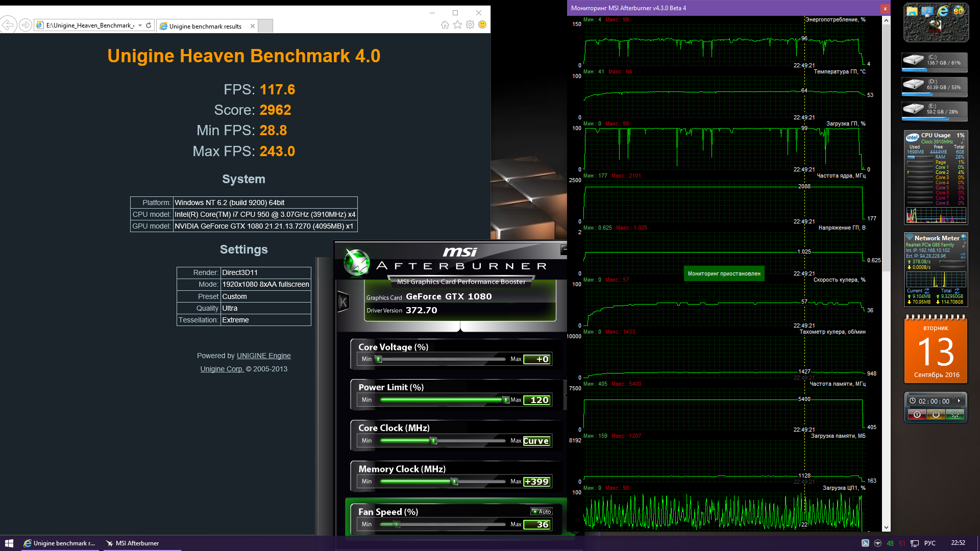
Task: Open the Unigine Corp. link
Action: (222, 369)
